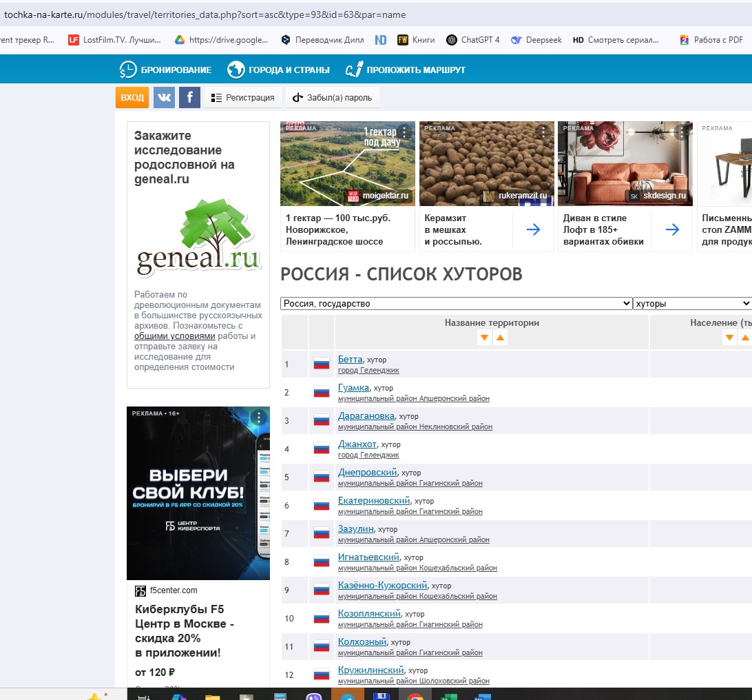This screenshot has height=700, width=752.
Task: Click Russian flag icon in Гуамка row
Action: (x=322, y=392)
